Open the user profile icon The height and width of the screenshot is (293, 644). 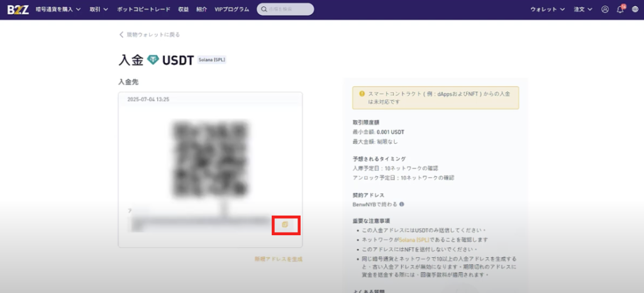coord(605,9)
